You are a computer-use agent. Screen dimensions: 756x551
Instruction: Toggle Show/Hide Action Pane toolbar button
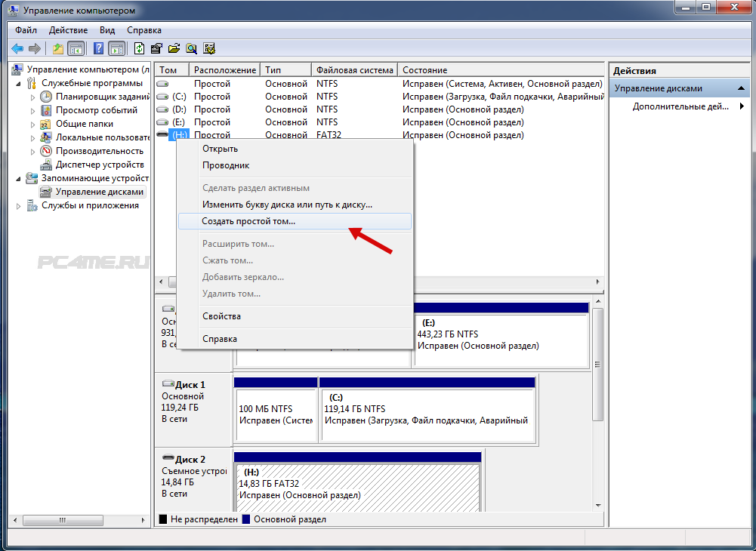click(116, 48)
